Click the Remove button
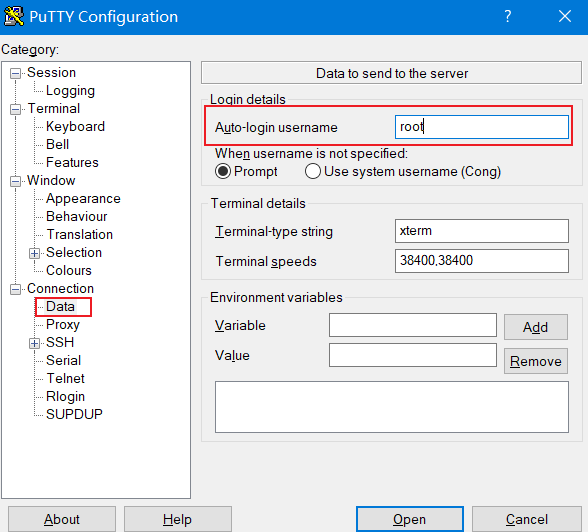 536,361
